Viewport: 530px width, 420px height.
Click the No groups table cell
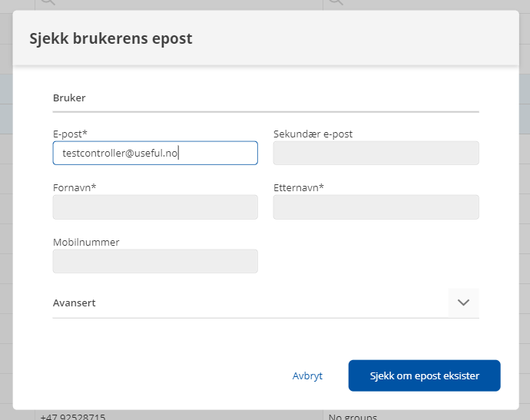point(352,416)
